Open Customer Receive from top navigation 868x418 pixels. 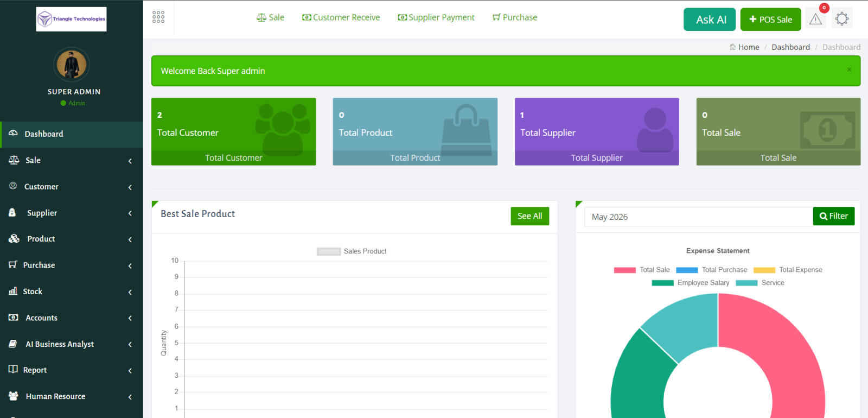(341, 17)
